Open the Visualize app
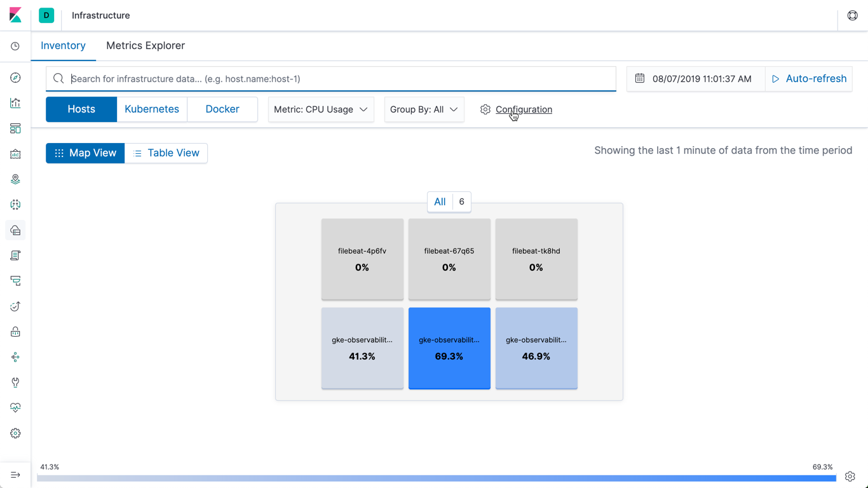Viewport: 868px width, 488px height. point(15,102)
